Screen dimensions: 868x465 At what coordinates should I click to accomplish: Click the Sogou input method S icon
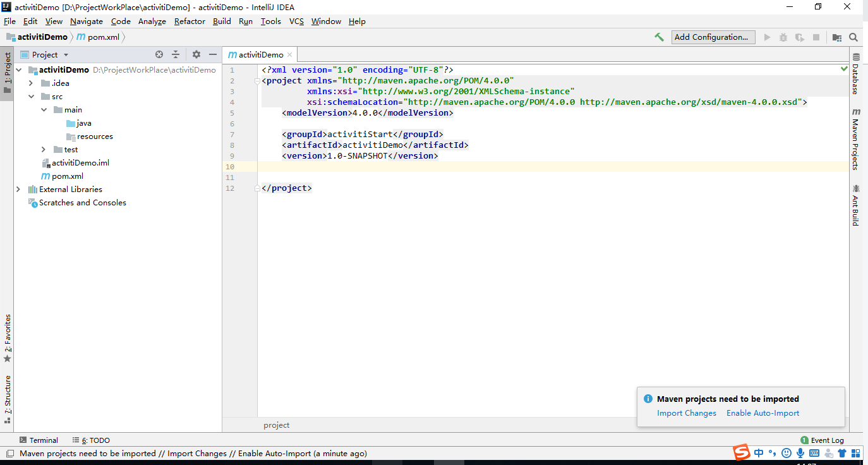tap(741, 452)
